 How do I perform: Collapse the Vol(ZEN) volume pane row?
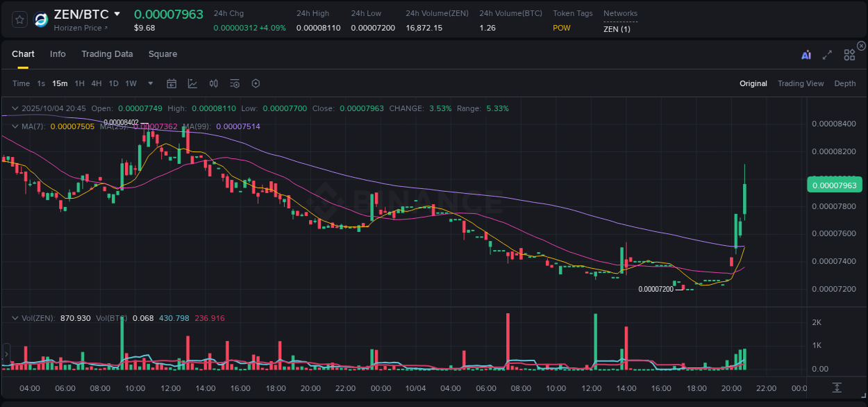click(x=15, y=317)
